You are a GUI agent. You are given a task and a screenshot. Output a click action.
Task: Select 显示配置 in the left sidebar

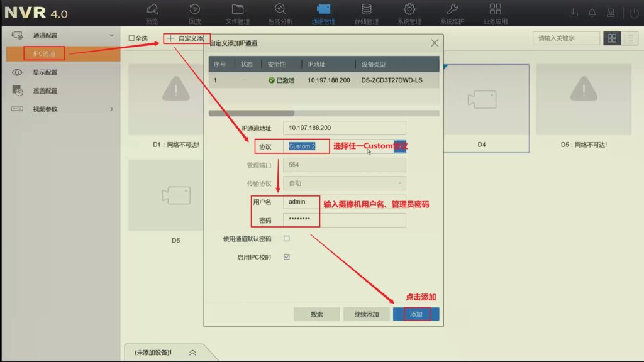pos(45,72)
